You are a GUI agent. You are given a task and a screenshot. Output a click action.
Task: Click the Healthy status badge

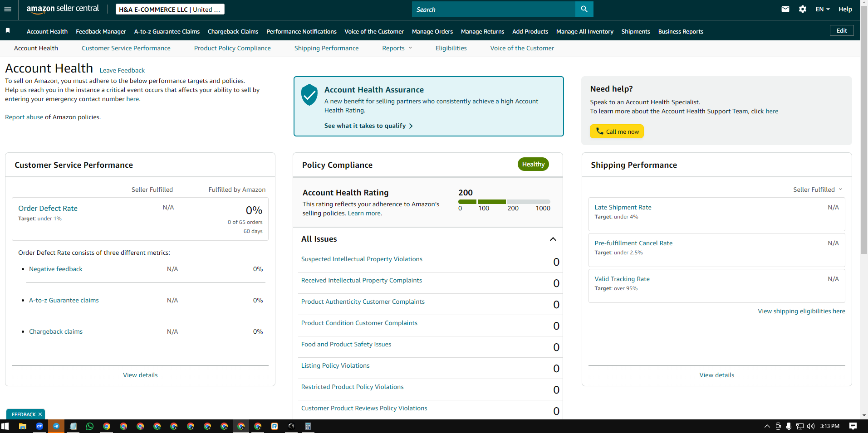point(533,164)
